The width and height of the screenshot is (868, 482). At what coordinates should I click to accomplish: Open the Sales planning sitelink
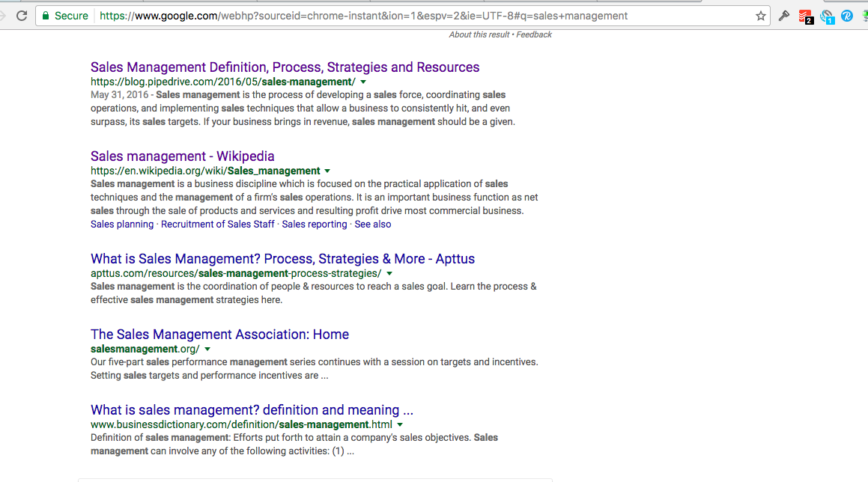pyautogui.click(x=122, y=224)
